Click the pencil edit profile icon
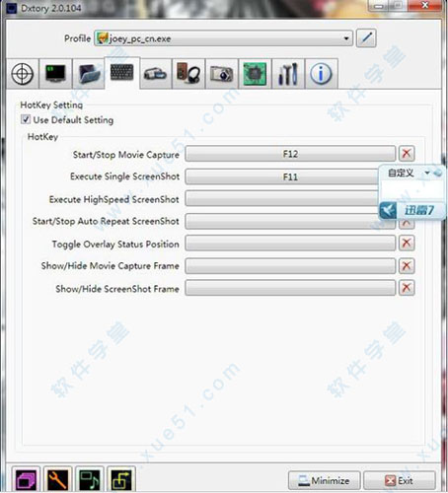 (366, 38)
